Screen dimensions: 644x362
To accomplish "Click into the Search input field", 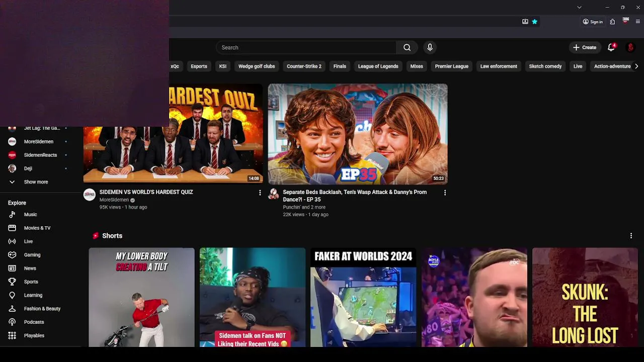I will pyautogui.click(x=306, y=47).
